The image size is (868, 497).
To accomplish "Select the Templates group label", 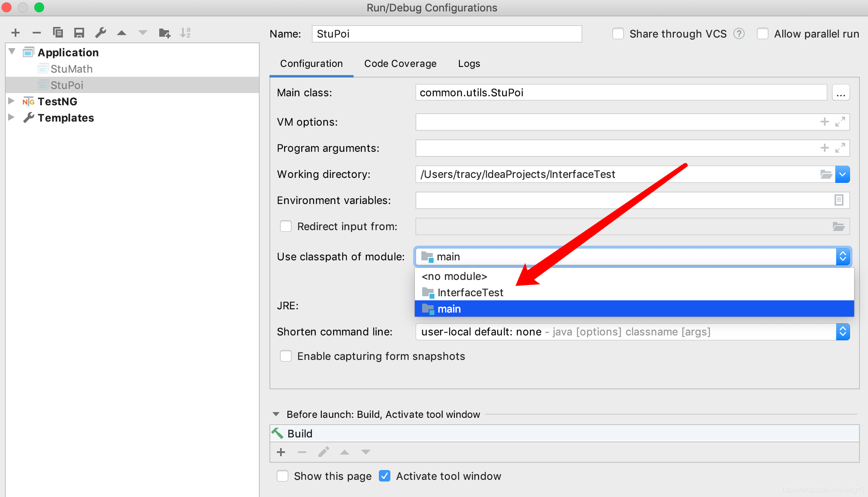I will click(66, 118).
